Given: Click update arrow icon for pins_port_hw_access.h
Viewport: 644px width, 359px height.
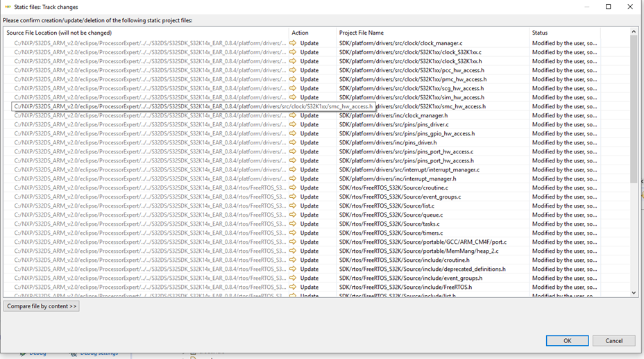Looking at the screenshot, I should click(x=293, y=160).
